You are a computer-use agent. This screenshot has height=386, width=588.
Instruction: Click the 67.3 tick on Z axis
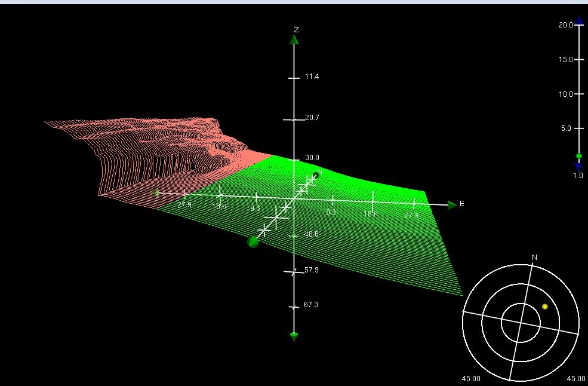[294, 307]
